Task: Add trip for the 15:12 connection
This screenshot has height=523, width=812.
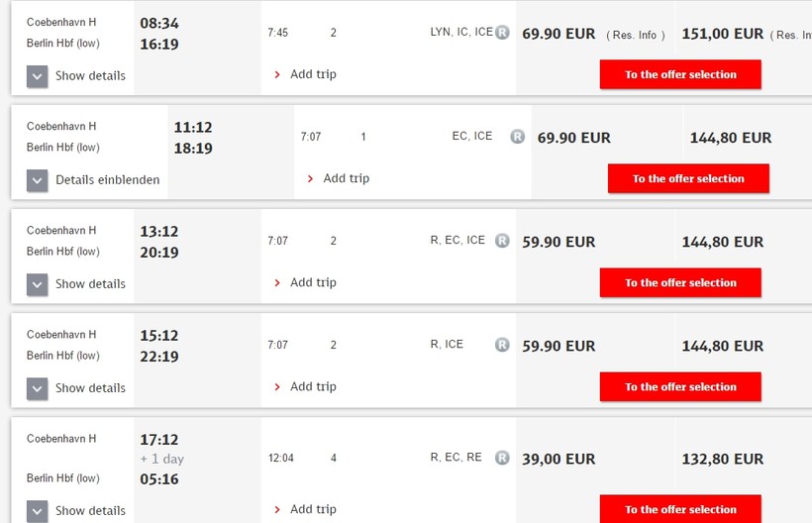Action: coord(305,386)
